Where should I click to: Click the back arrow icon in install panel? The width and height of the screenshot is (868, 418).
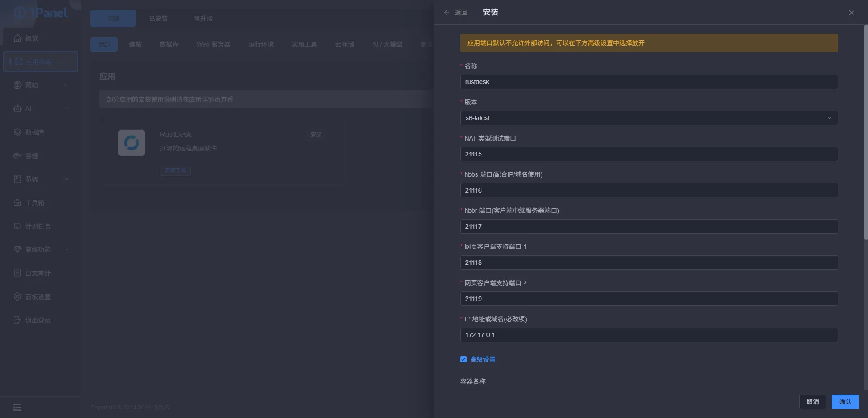pyautogui.click(x=447, y=13)
